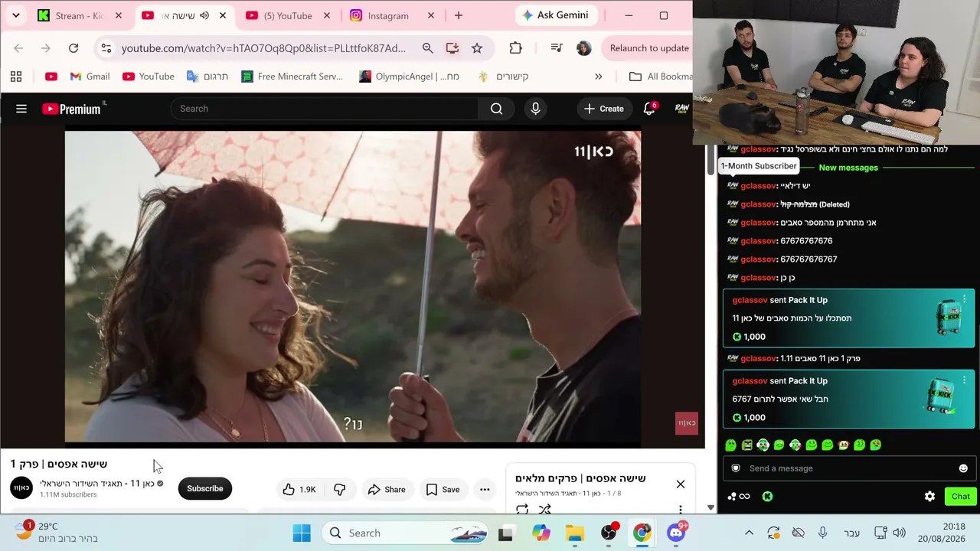
Task: Toggle shuffle playlist
Action: (x=544, y=509)
